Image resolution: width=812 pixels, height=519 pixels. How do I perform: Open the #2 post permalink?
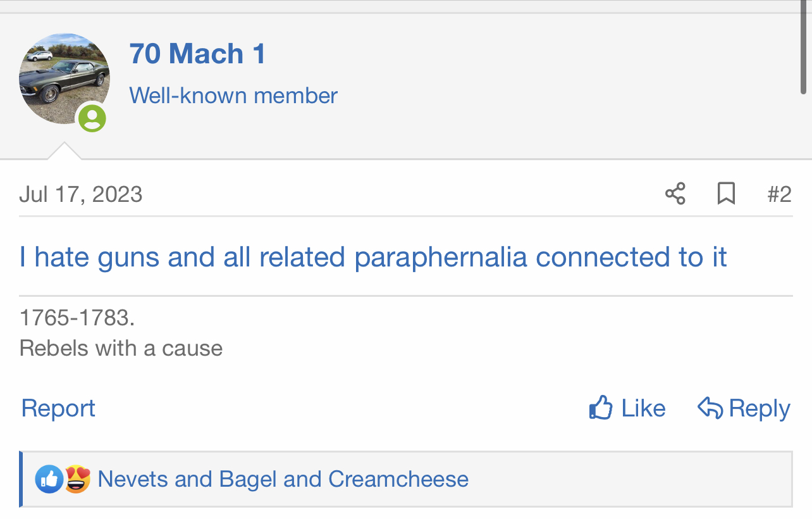pyautogui.click(x=779, y=194)
